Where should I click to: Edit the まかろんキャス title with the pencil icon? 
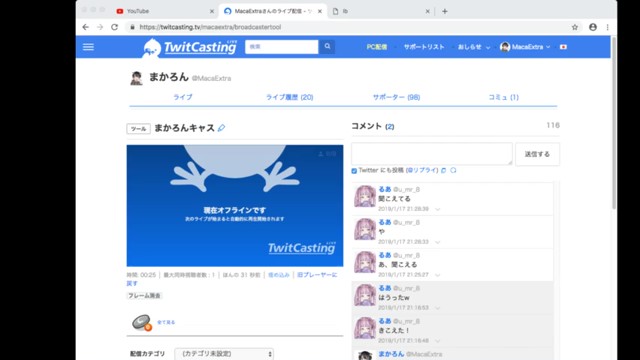[x=221, y=128]
